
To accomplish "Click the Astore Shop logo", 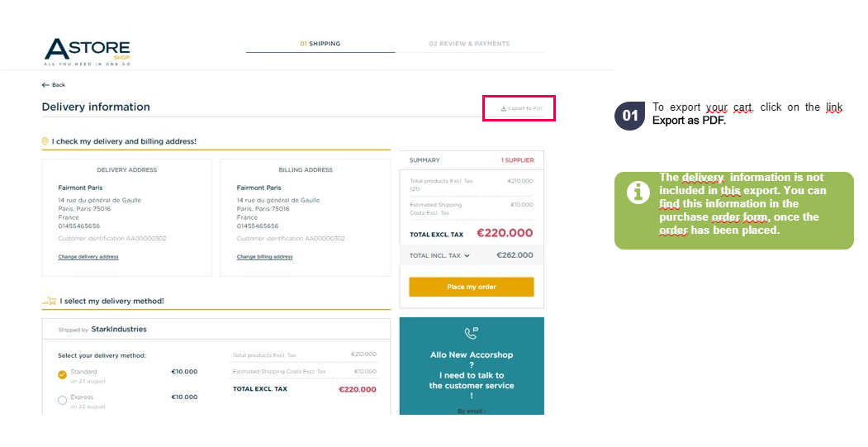I will pos(88,51).
